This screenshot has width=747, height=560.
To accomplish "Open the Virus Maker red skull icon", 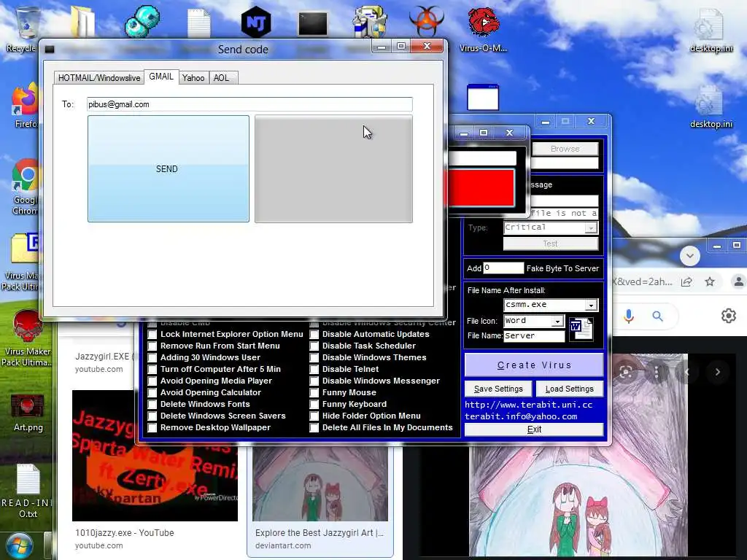I will pos(27,327).
